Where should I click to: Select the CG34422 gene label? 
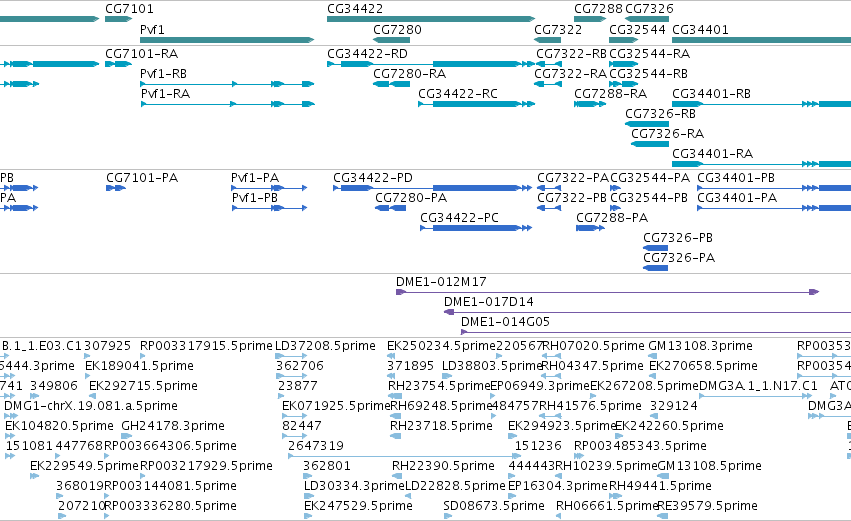coord(355,9)
